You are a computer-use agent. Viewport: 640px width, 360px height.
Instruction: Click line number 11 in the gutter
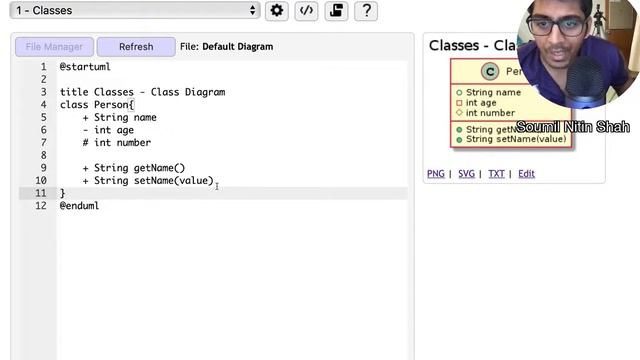(41, 193)
